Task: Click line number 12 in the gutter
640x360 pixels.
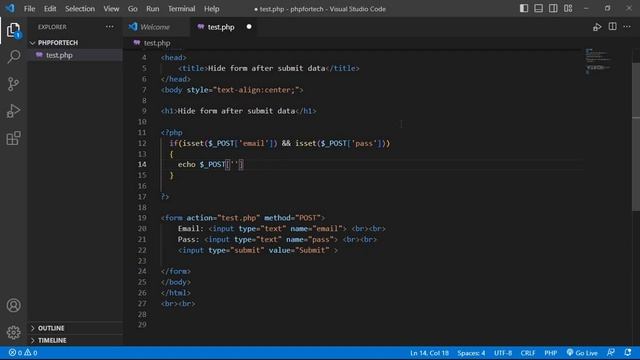Action: coord(142,143)
